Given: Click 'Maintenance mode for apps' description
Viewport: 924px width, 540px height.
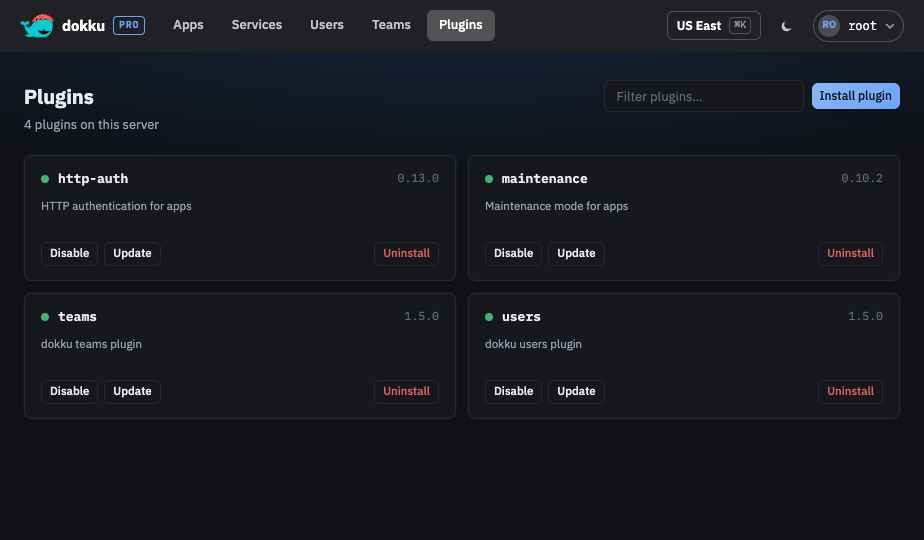Looking at the screenshot, I should coord(556,206).
